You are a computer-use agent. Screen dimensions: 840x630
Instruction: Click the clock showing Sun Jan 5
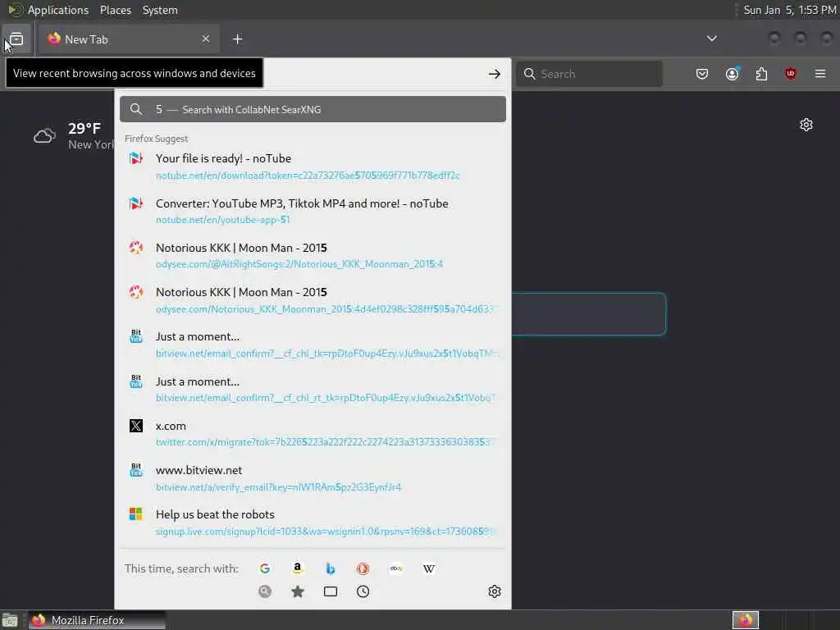790,10
